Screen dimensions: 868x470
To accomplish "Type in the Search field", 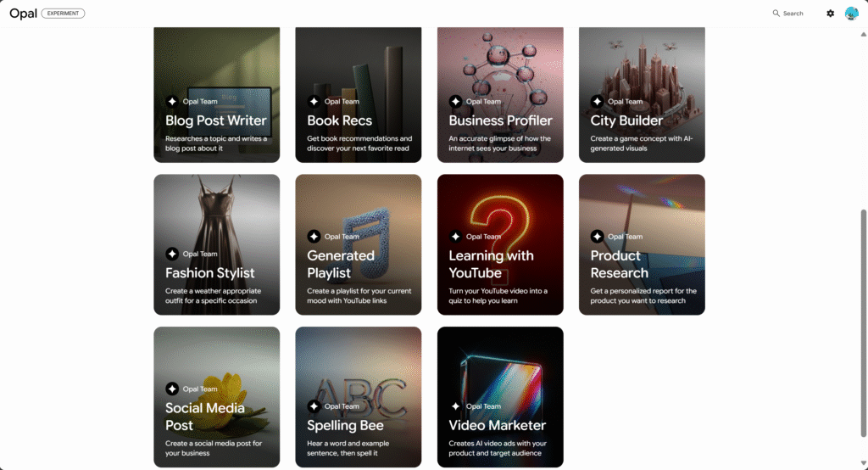I will [x=793, y=14].
